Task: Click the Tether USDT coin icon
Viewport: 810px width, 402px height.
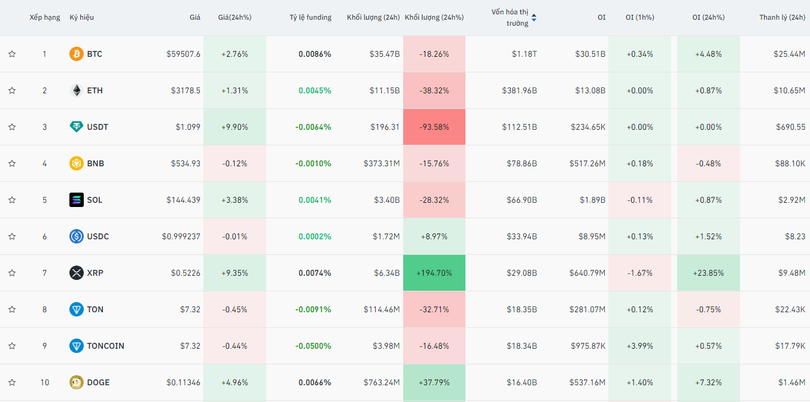Action: pos(76,127)
